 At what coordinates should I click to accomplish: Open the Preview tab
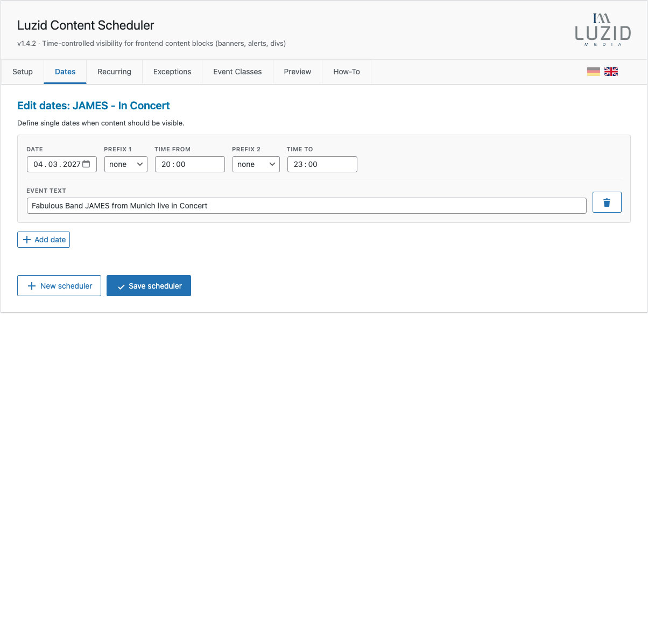[x=297, y=72]
